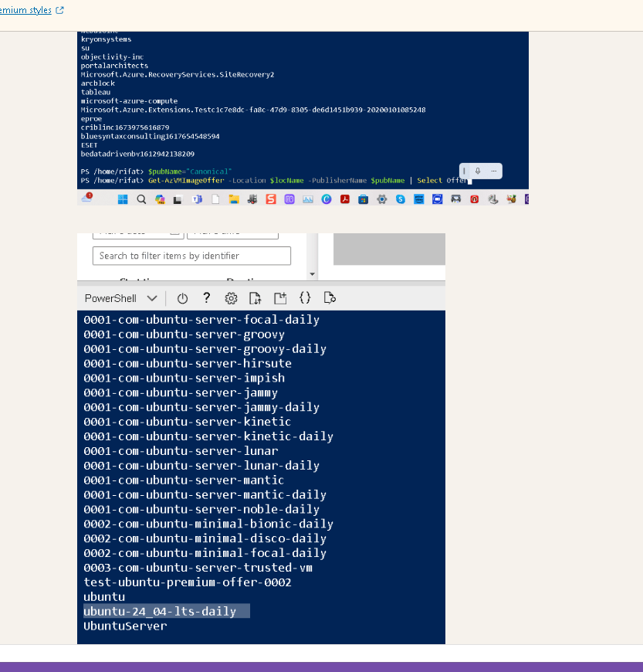643x672 pixels.
Task: Click the external link icon beside premium styles
Action: tap(60, 10)
